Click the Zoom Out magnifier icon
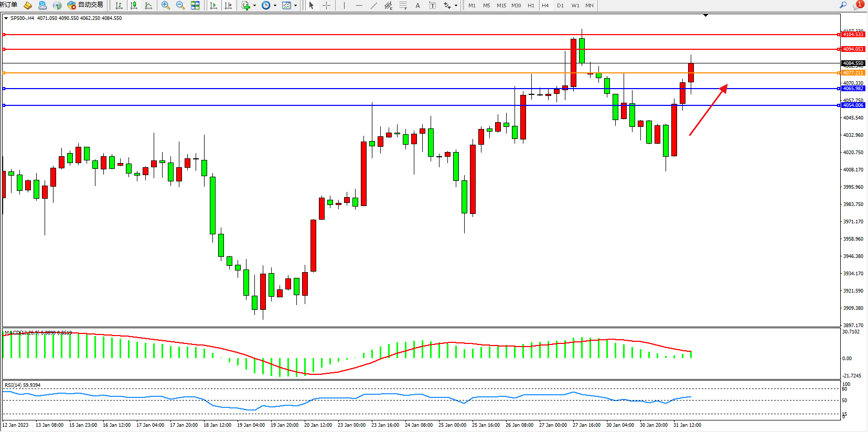Viewport: 868px width, 432px height. pos(180,5)
